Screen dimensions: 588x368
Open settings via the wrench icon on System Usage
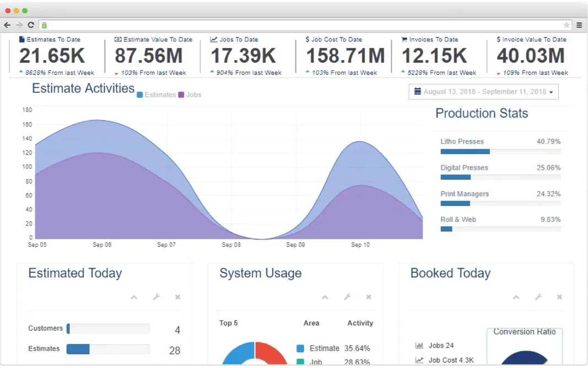[x=347, y=297]
